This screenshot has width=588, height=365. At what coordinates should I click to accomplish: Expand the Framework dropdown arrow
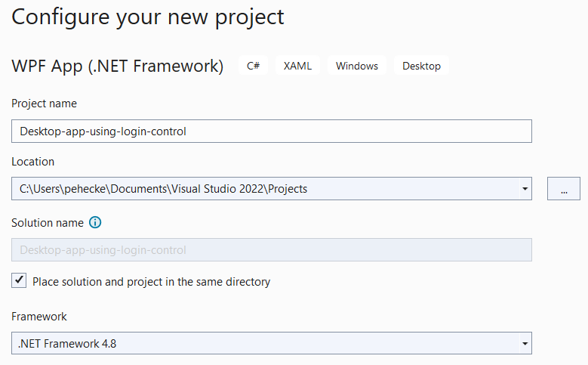pyautogui.click(x=524, y=344)
